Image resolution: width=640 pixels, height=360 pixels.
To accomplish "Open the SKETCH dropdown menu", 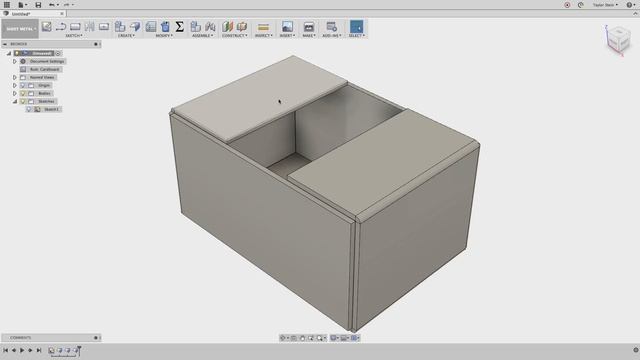I will pyautogui.click(x=74, y=36).
